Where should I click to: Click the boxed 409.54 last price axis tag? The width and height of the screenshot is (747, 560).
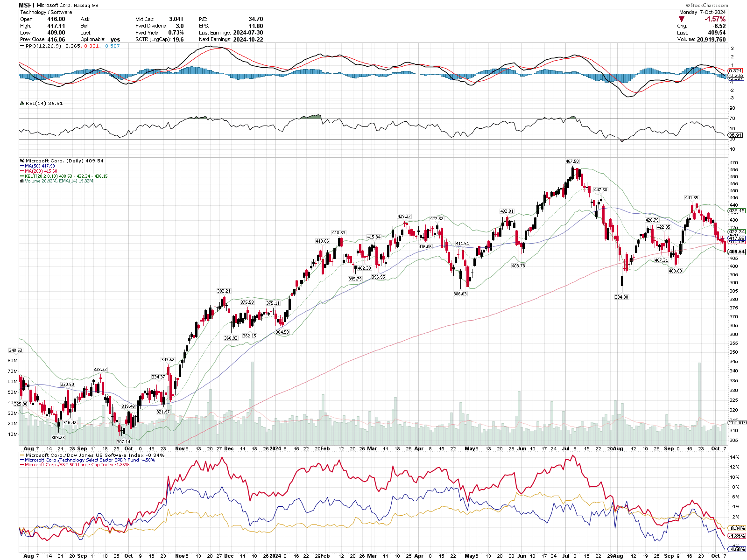point(737,252)
